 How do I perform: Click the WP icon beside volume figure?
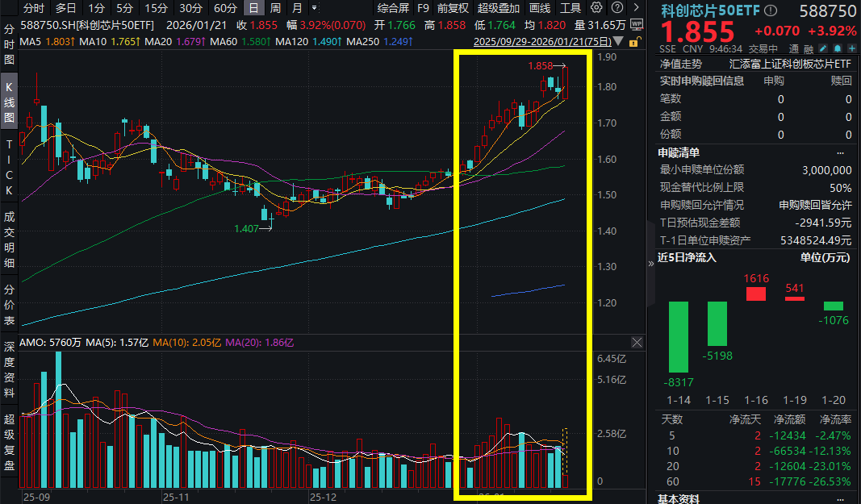coord(637,25)
